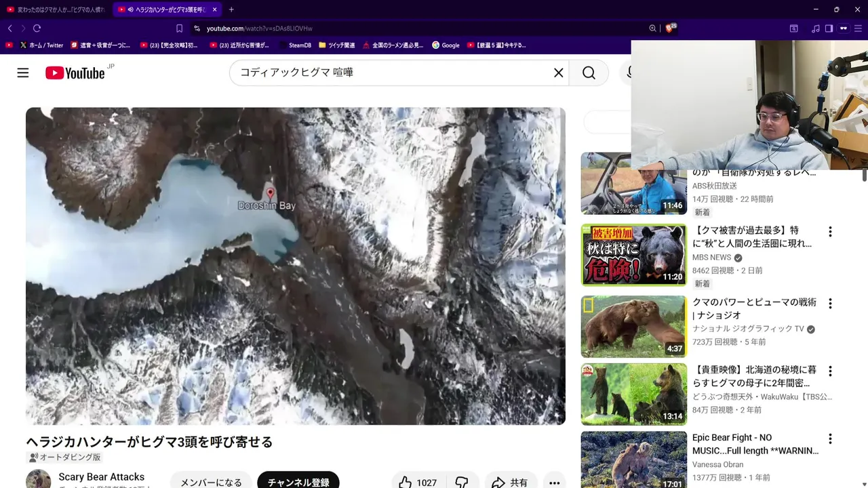868x488 pixels.
Task: Click the browser address bar URL
Action: click(x=260, y=28)
